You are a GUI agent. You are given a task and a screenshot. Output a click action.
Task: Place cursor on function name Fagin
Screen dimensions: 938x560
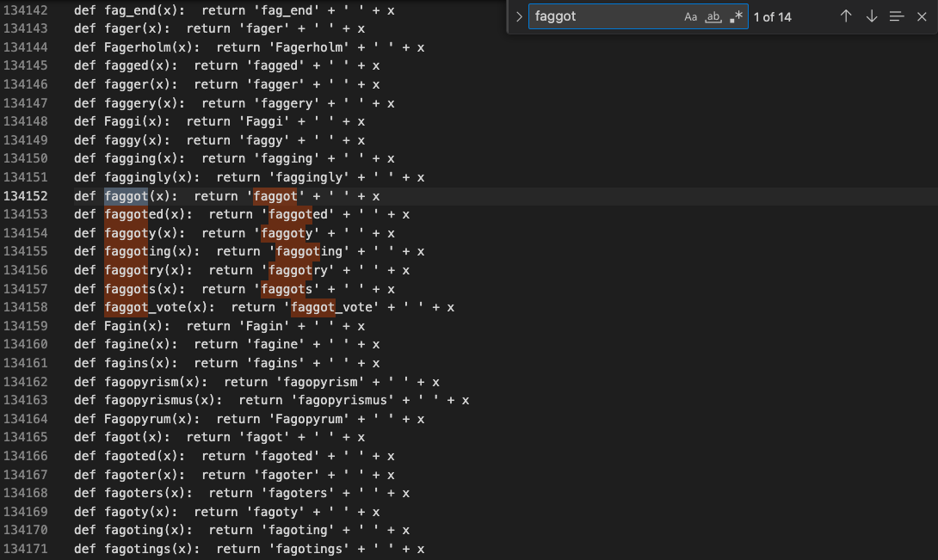123,326
